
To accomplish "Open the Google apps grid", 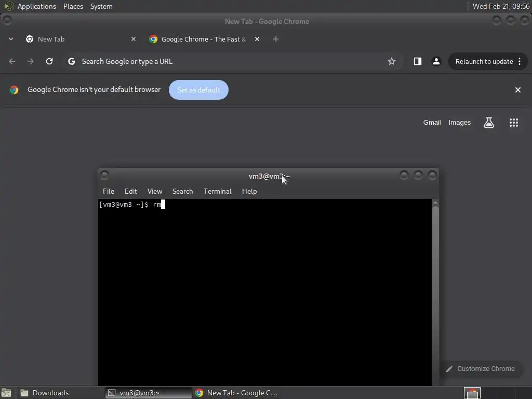I will tap(514, 123).
